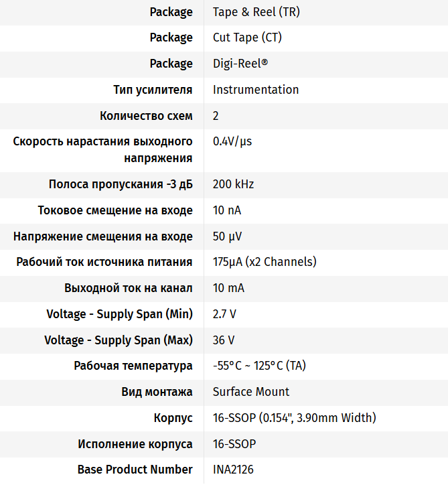Click the "Количество схем" row label
This screenshot has height=491, width=448.
(x=146, y=116)
